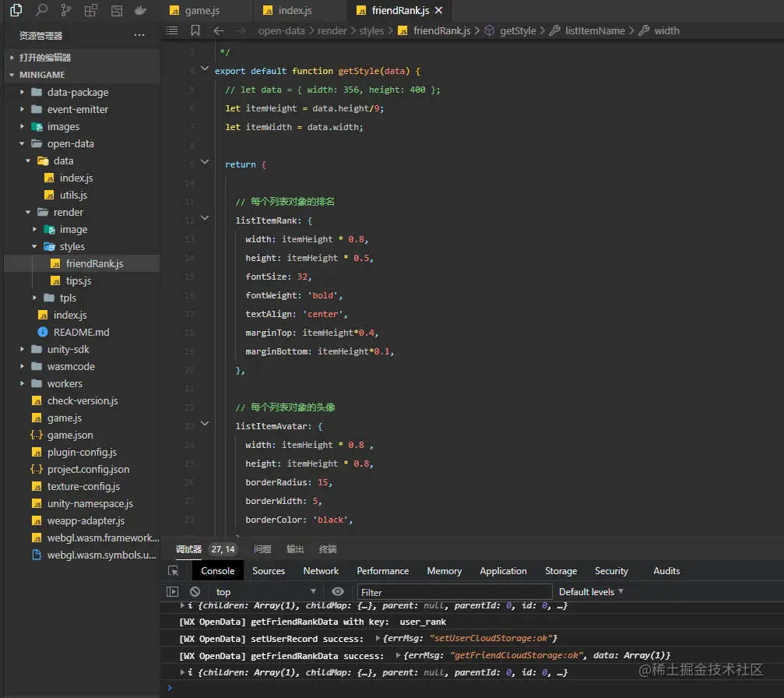Switch to the game.js editor tab
The height and width of the screenshot is (698, 784).
tap(202, 11)
